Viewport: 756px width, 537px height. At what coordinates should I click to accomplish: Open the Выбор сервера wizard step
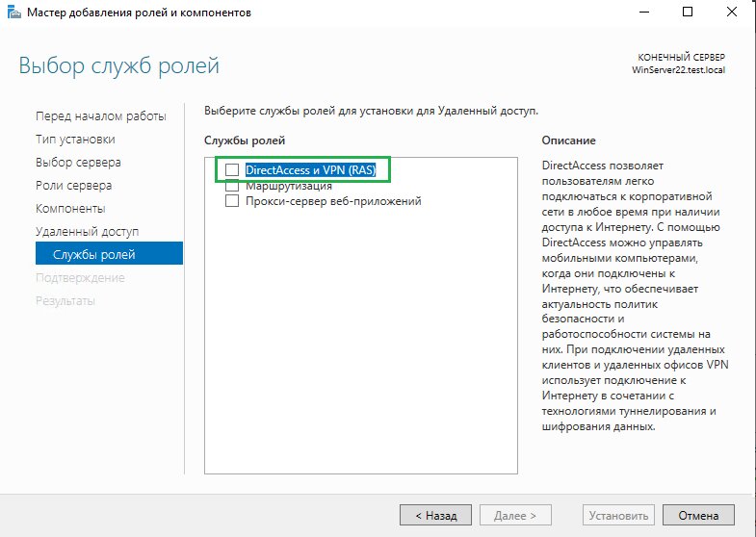[78, 163]
